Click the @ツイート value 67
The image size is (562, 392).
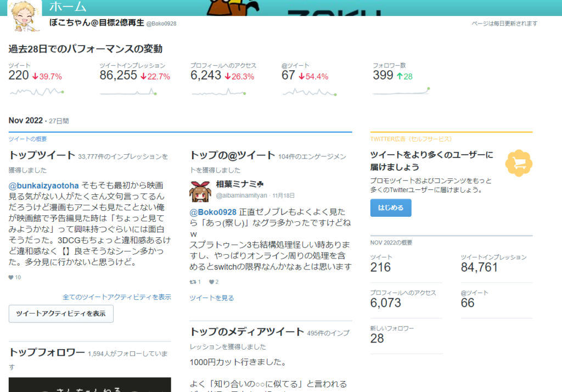click(288, 75)
